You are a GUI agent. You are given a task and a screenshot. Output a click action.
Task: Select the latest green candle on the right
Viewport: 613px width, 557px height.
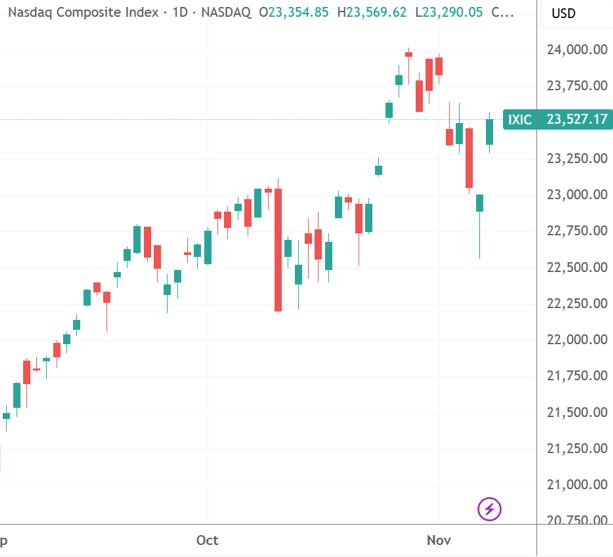(x=490, y=131)
